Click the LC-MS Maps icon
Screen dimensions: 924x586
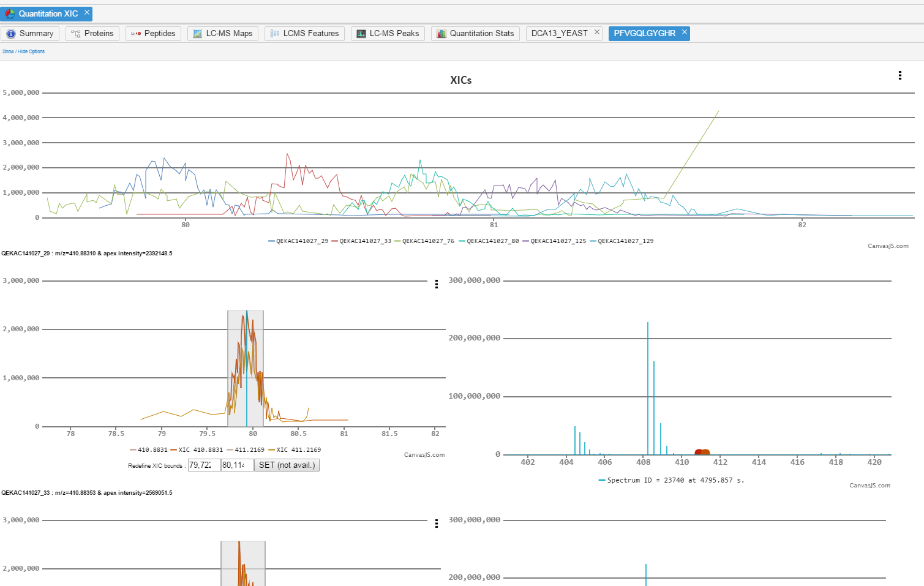(198, 34)
